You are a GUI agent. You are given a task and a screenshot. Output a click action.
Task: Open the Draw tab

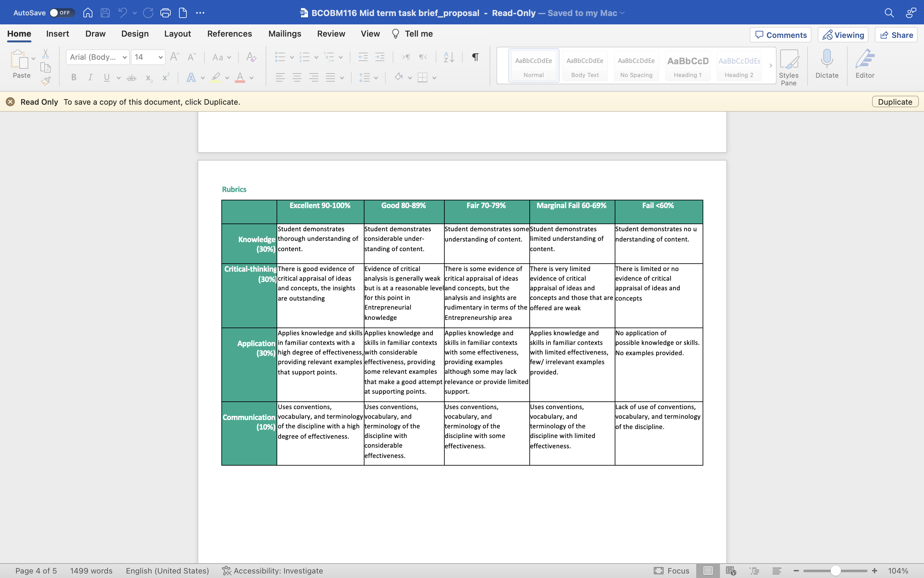pyautogui.click(x=96, y=34)
